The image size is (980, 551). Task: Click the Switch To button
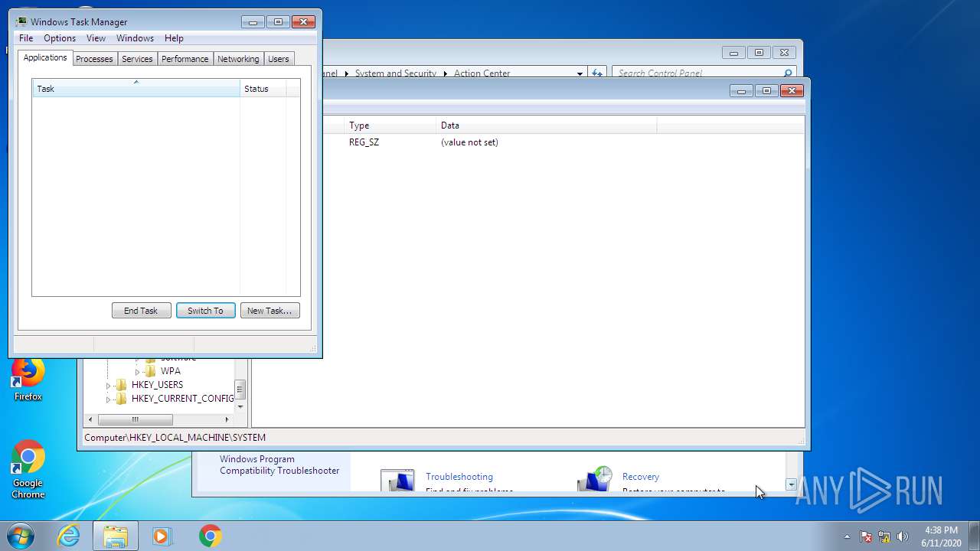[205, 311]
